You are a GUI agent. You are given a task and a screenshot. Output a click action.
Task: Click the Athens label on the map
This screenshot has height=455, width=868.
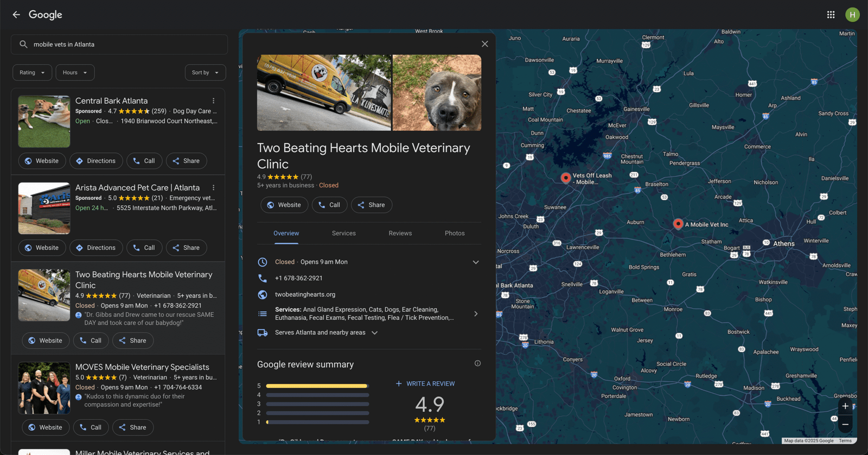(784, 244)
